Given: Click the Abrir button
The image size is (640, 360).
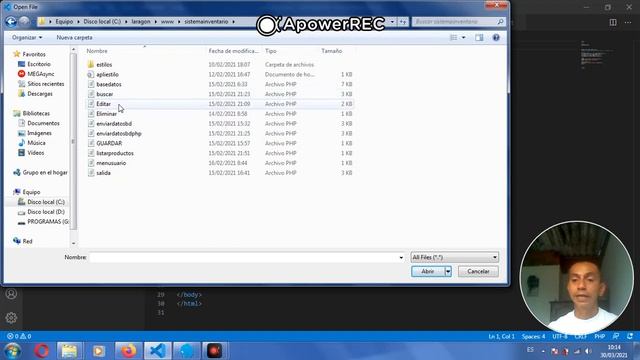Looking at the screenshot, I should click(x=428, y=271).
